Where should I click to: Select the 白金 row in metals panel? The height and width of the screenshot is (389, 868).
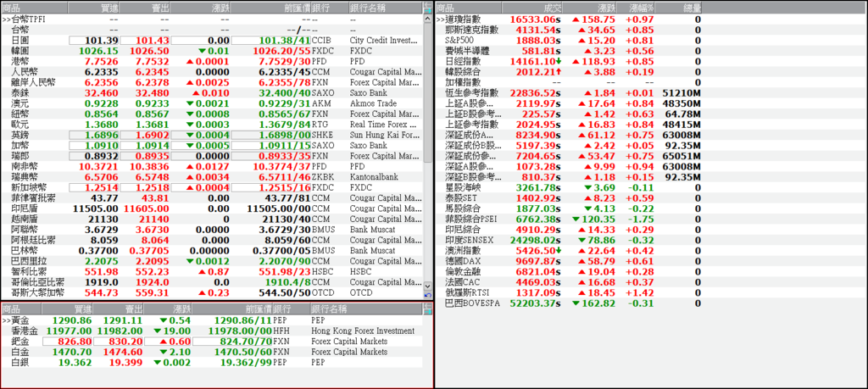[x=211, y=352]
